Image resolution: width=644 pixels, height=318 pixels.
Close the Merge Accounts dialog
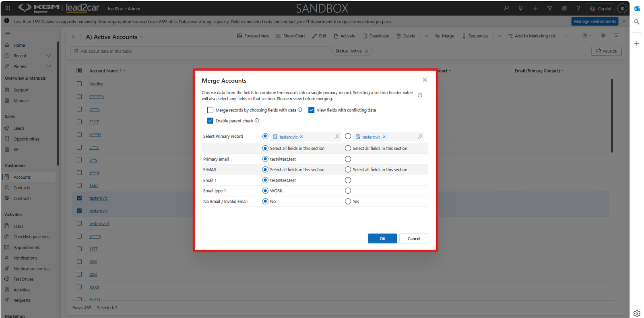425,80
